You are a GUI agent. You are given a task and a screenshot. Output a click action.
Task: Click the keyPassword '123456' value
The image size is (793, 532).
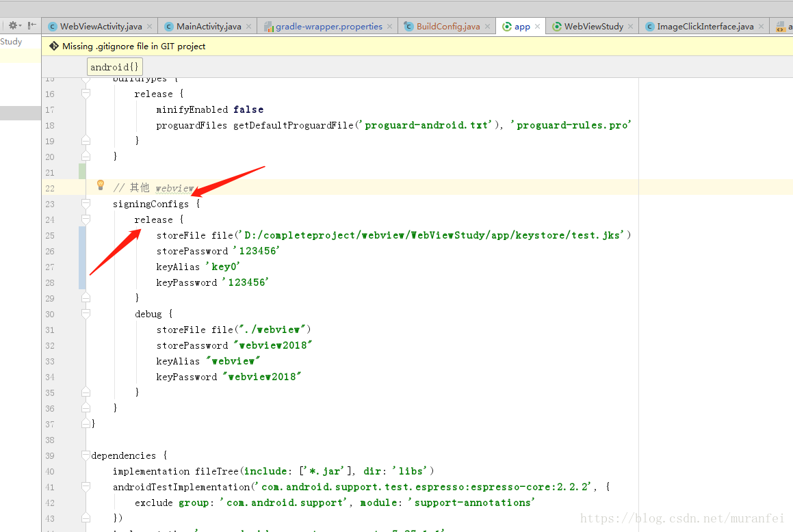(x=245, y=282)
